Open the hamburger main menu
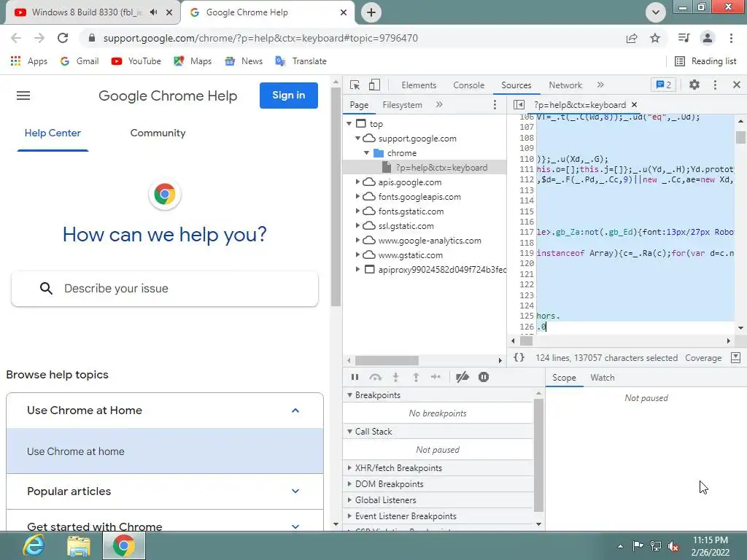Image resolution: width=747 pixels, height=560 pixels. tap(23, 96)
